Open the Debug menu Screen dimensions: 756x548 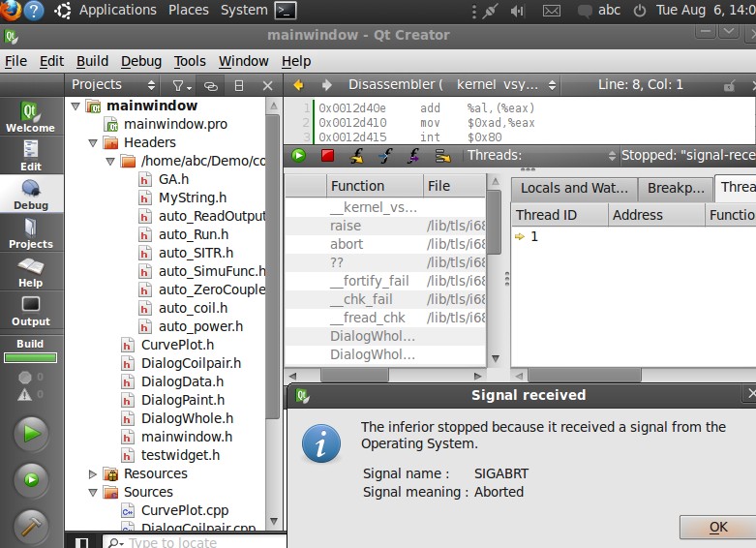pyautogui.click(x=141, y=61)
